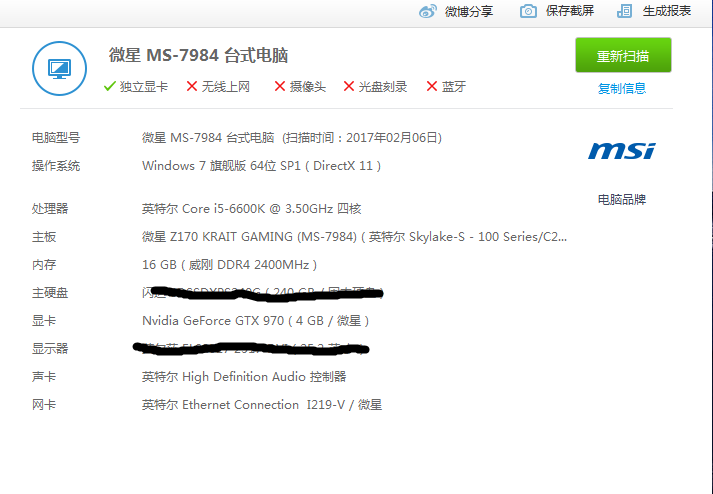This screenshot has width=713, height=494.
Task: Click the MSI brand logo
Action: click(x=622, y=151)
